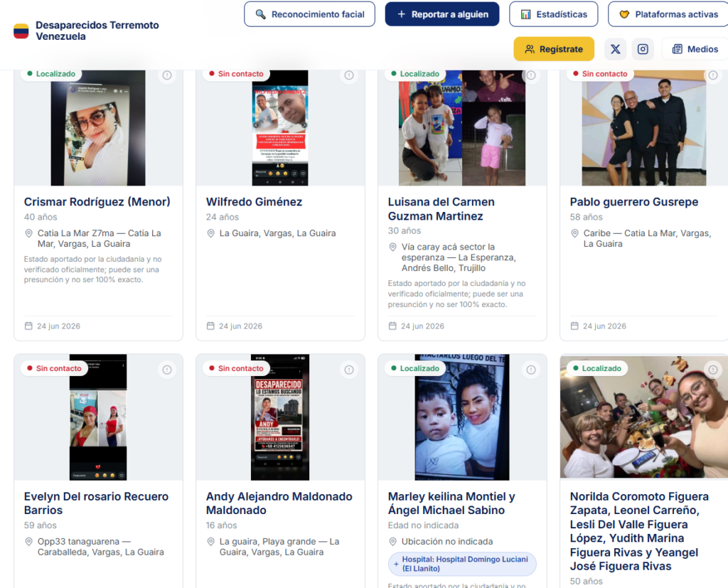Click Localizado badge on Norilda Coromoto card
728x588 pixels.
click(x=597, y=368)
